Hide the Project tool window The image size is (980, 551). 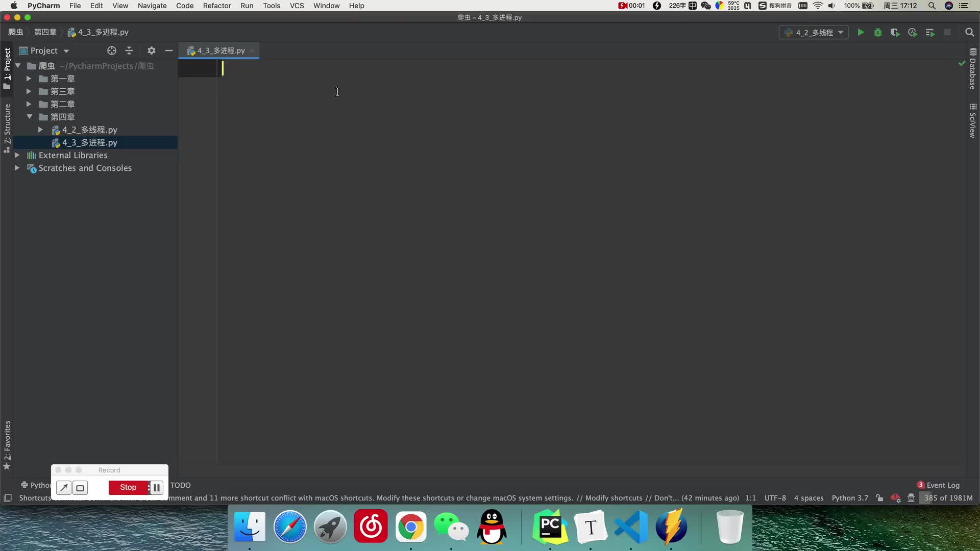(169, 51)
